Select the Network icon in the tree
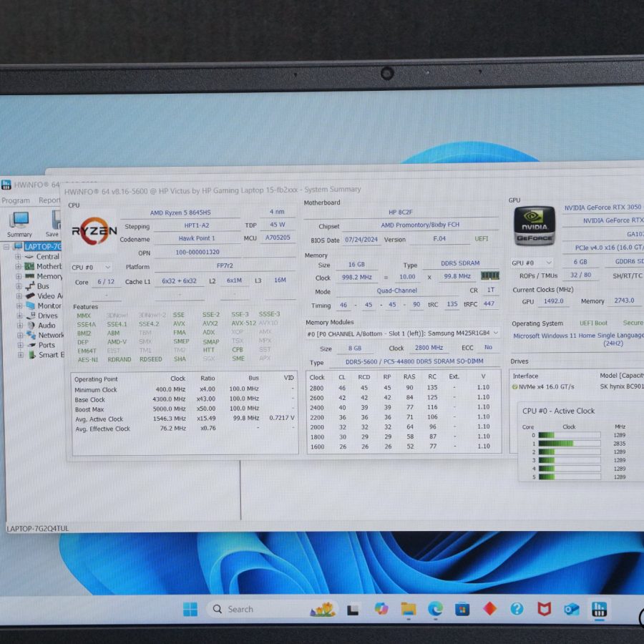Viewport: 644px width, 644px height. (31, 335)
